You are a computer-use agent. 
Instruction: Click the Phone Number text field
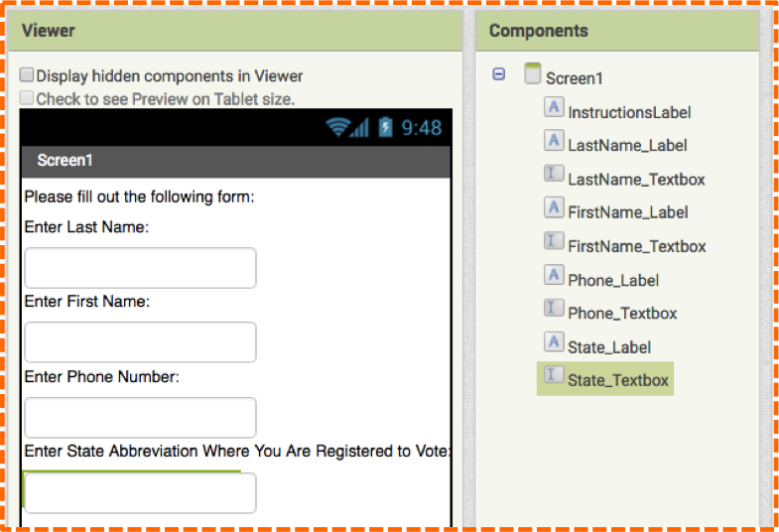click(141, 417)
